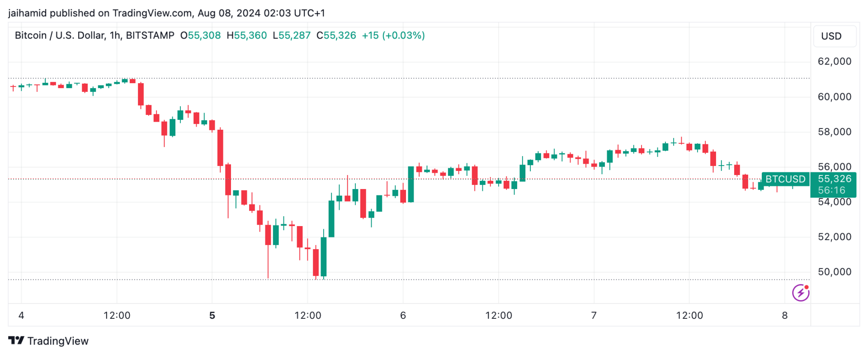Click the low value L55,287
Viewport: 868px width, 355px height.
pyautogui.click(x=292, y=35)
